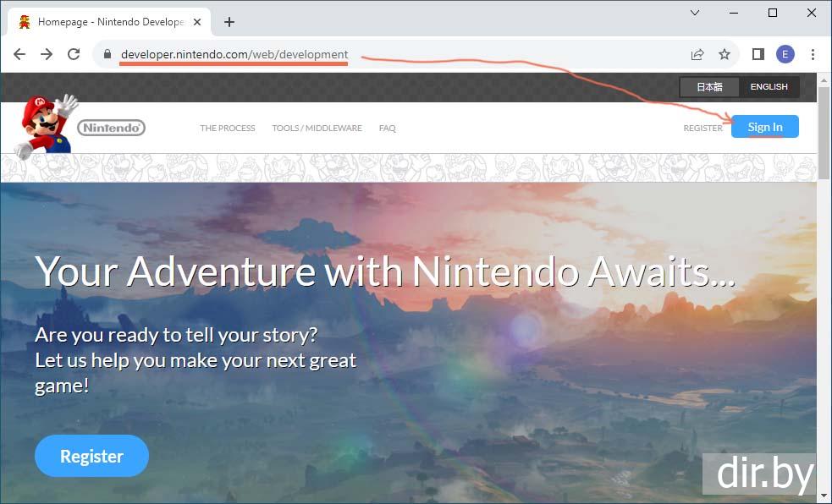Minimize the Chrome window
This screenshot has width=832, height=504.
pos(734,13)
